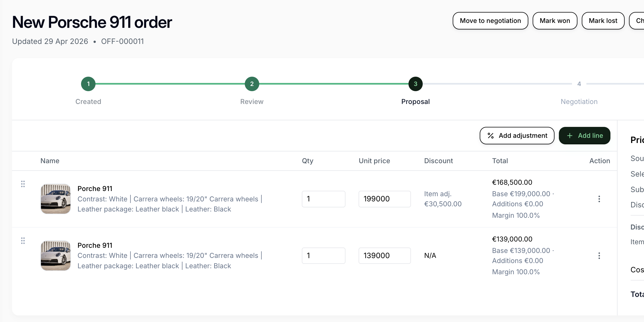Click the Created step label

[x=88, y=102]
